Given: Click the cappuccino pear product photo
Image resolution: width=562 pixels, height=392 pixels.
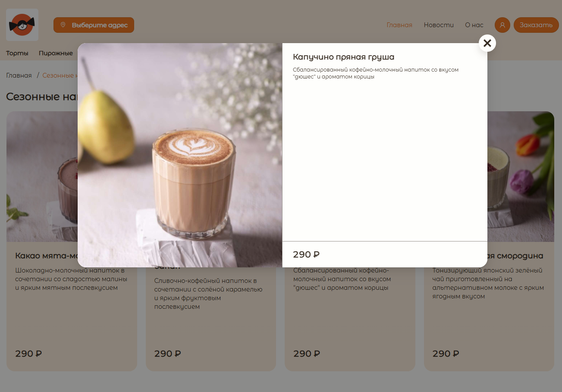Looking at the screenshot, I should pyautogui.click(x=180, y=155).
